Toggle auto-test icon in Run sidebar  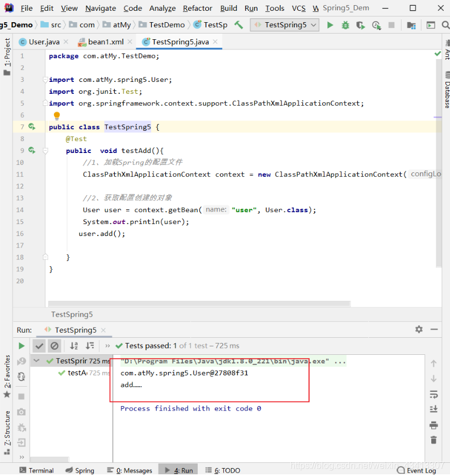pos(22,376)
